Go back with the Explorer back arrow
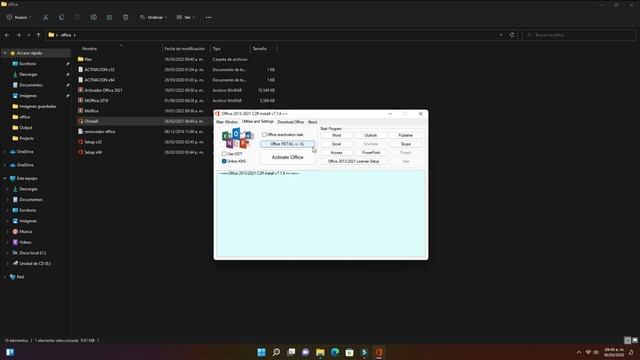This screenshot has height=360, width=640. (7, 35)
